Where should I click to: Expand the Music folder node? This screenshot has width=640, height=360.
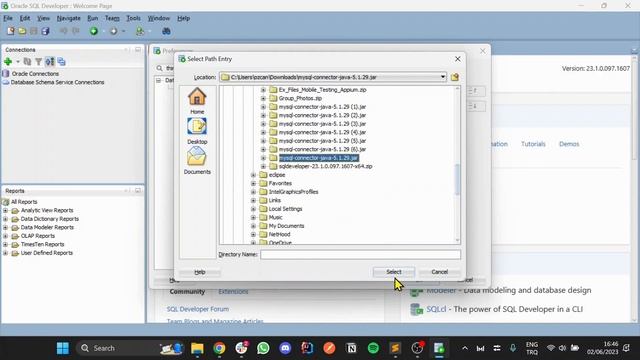click(x=253, y=217)
